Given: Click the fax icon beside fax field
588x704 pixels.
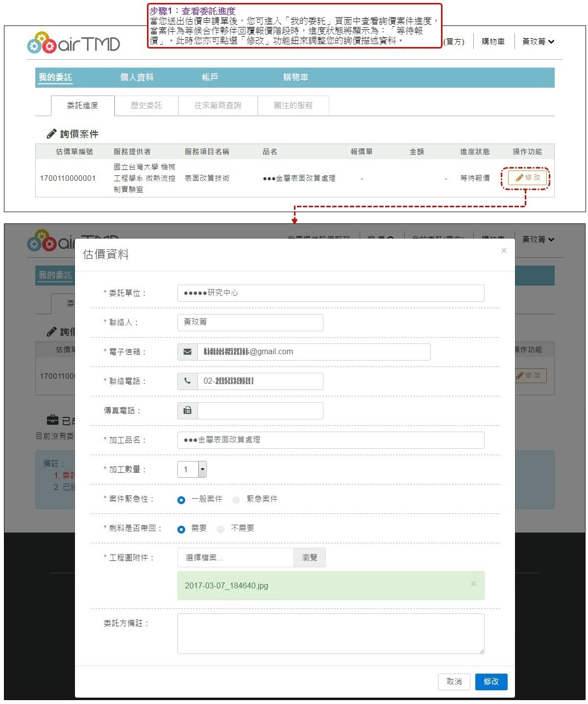Looking at the screenshot, I should pos(187,411).
